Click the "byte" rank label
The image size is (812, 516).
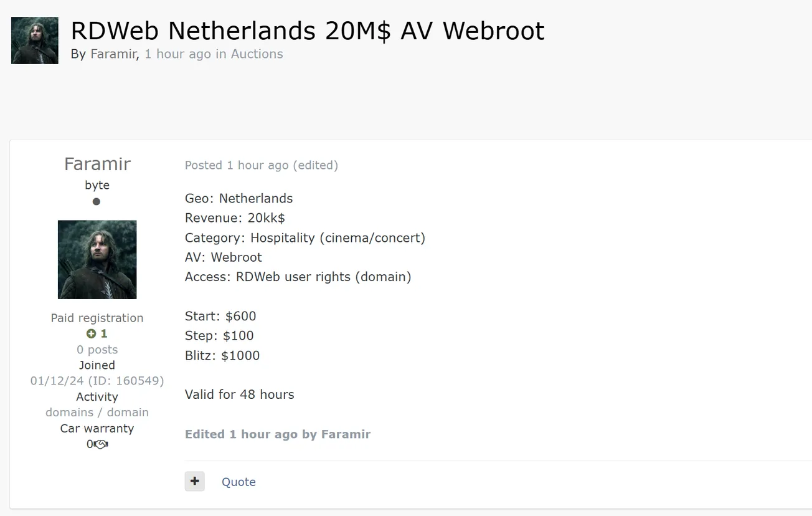click(97, 185)
